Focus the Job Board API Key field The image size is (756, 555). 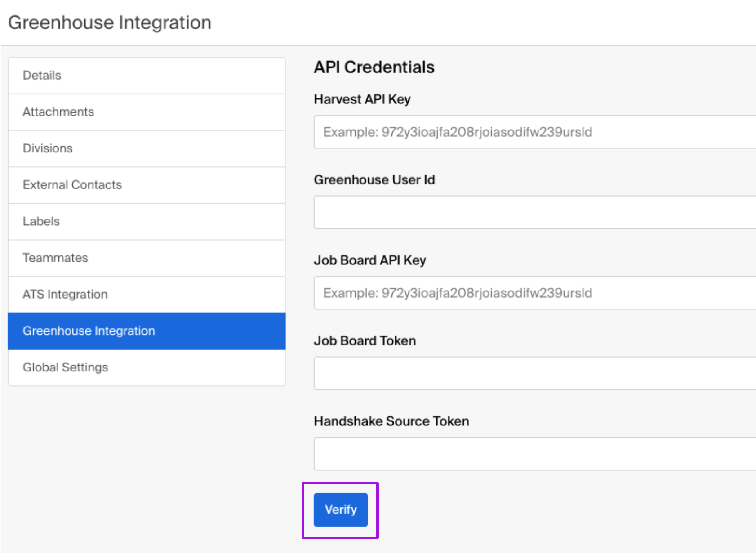click(x=535, y=293)
